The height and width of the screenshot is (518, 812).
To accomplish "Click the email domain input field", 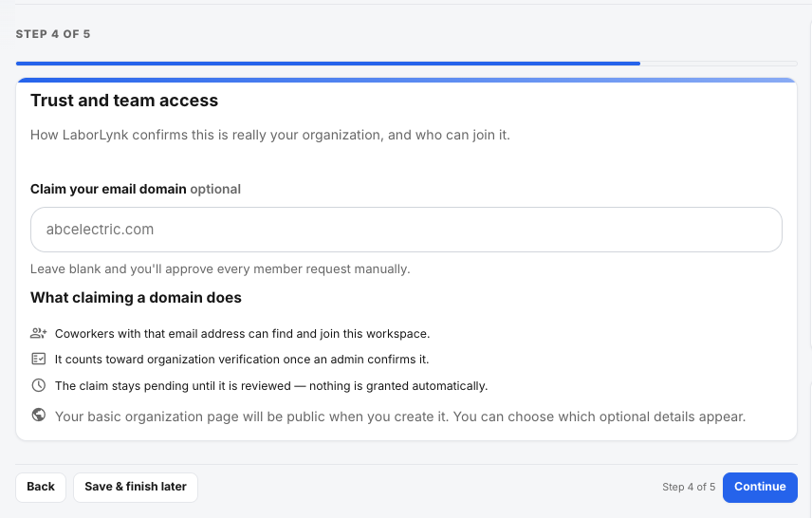I will click(406, 230).
